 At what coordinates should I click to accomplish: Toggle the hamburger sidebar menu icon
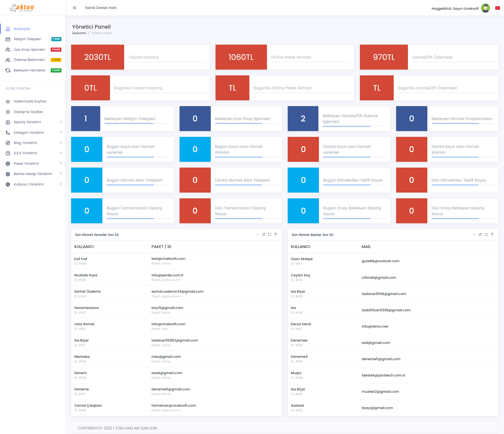(75, 8)
